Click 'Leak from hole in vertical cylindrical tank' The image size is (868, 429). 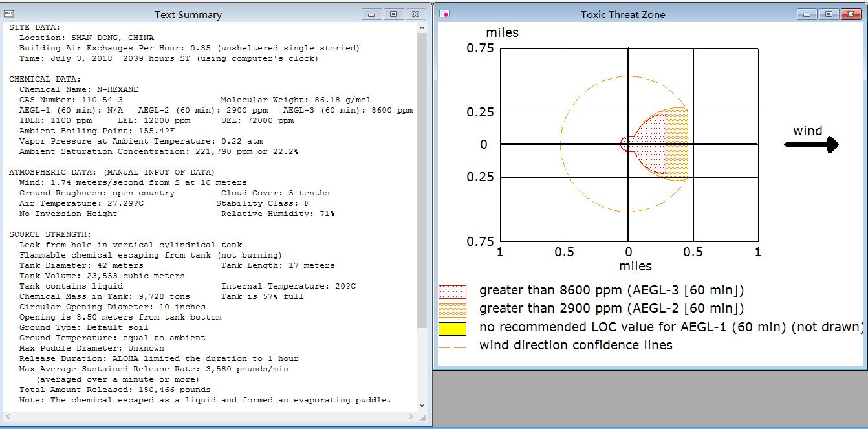131,245
